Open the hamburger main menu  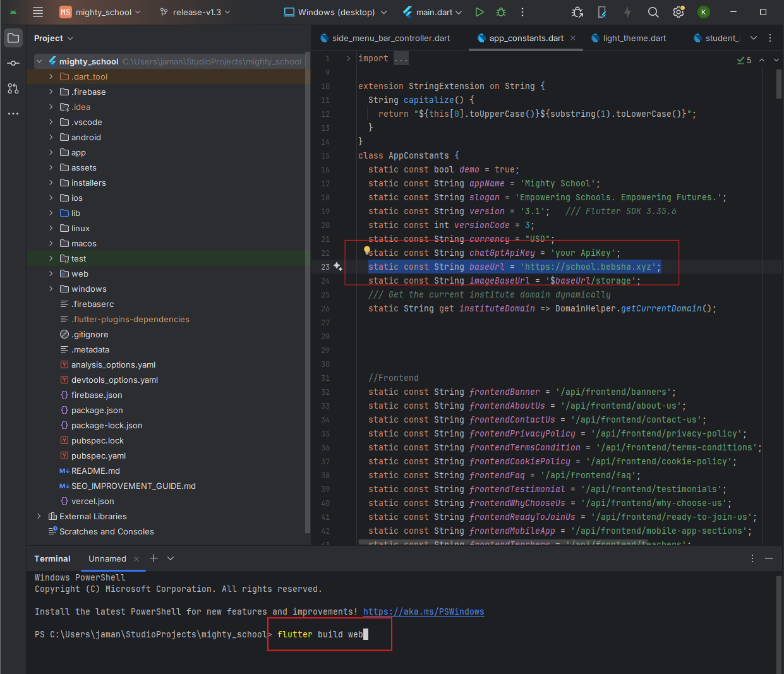38,12
